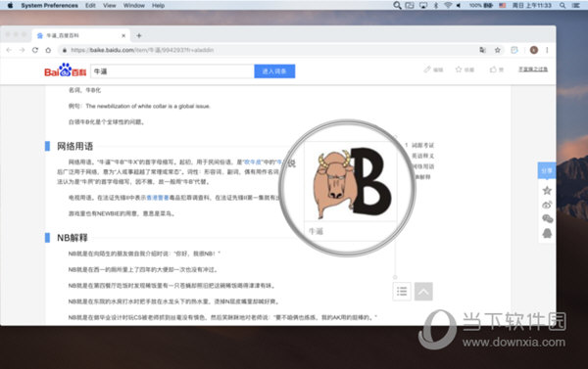Open the Help menu
Viewport: 588px width, 369px height.
[x=158, y=5]
